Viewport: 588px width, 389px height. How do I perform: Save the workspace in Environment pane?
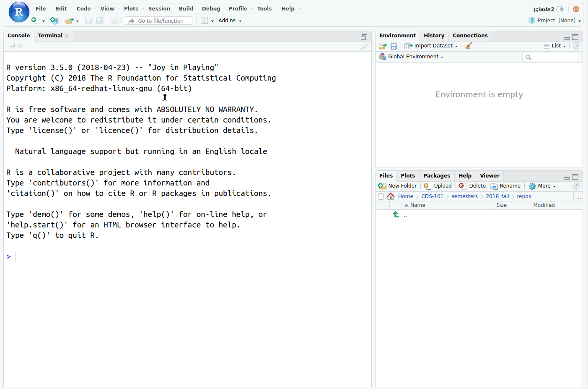[394, 46]
